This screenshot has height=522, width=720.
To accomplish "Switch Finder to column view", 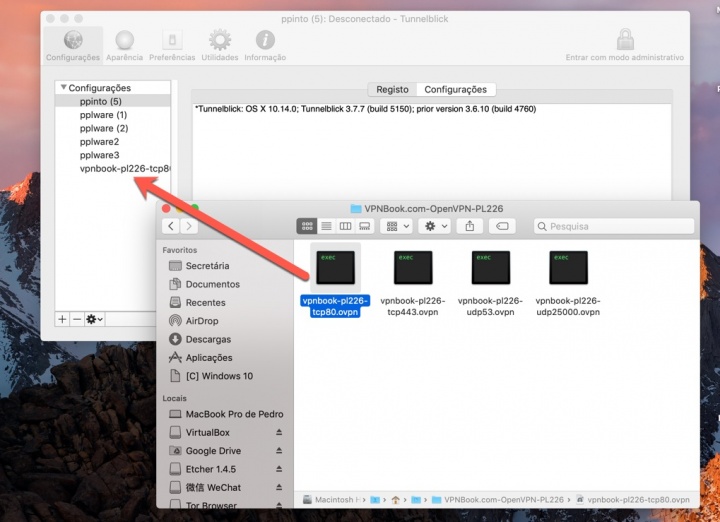I will coord(345,227).
